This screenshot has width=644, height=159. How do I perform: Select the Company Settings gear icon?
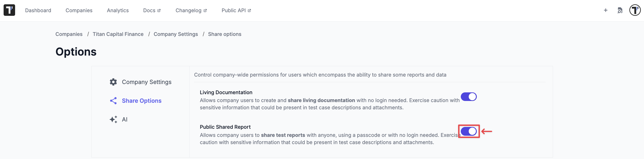coord(113,82)
